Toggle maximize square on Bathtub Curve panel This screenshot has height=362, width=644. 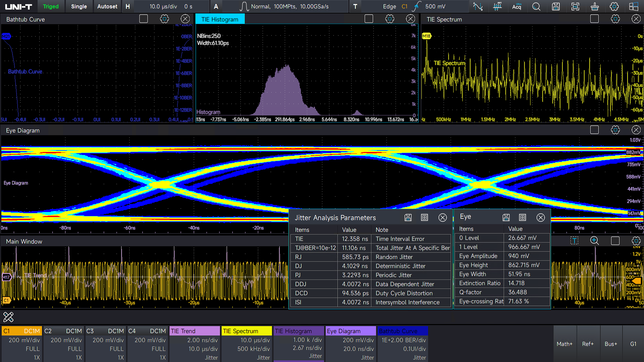(x=144, y=19)
